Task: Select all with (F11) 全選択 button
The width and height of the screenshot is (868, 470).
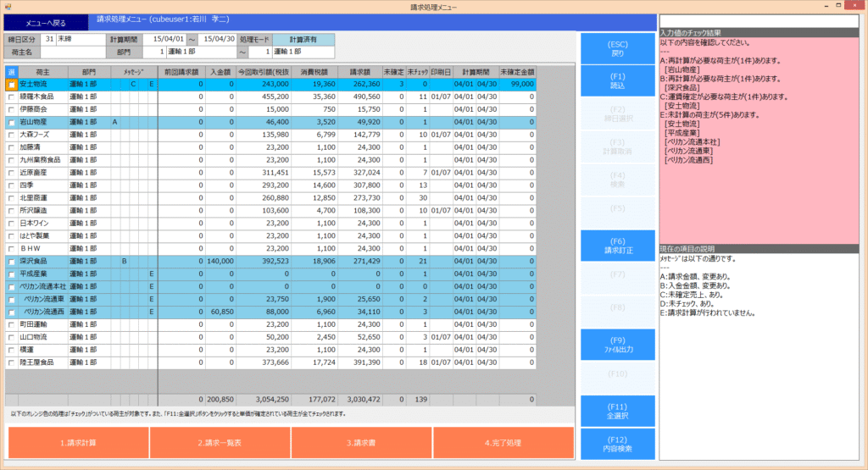Action: click(x=618, y=411)
